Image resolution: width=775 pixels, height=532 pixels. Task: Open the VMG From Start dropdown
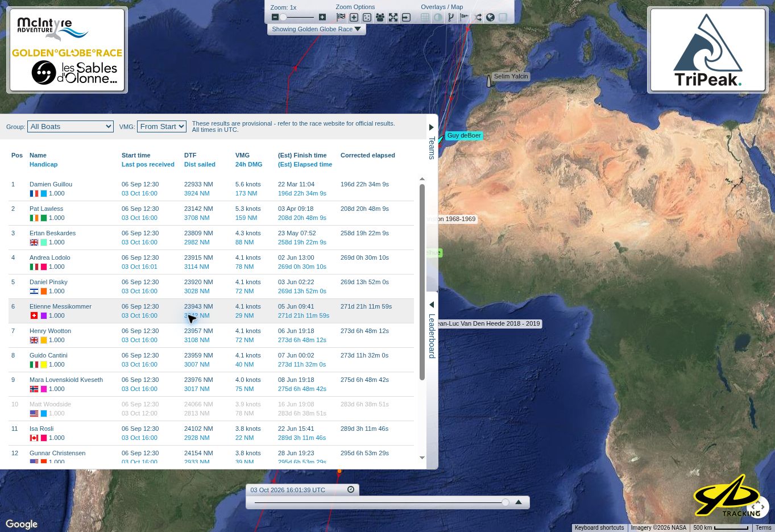(161, 126)
